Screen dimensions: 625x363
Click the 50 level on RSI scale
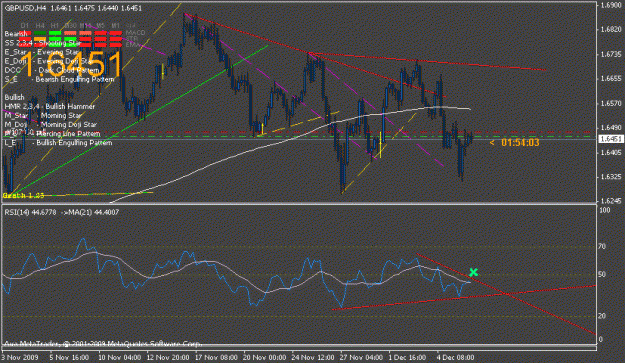(602, 275)
